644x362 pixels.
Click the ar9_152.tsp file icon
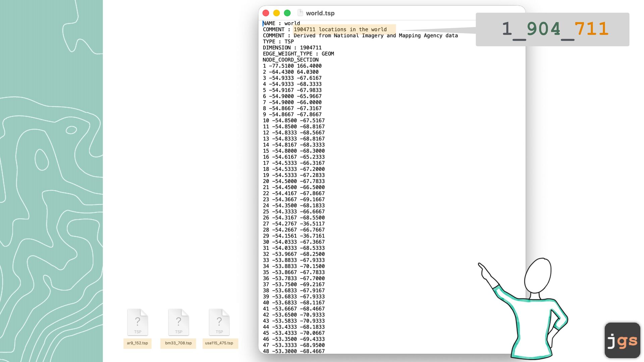click(x=138, y=322)
